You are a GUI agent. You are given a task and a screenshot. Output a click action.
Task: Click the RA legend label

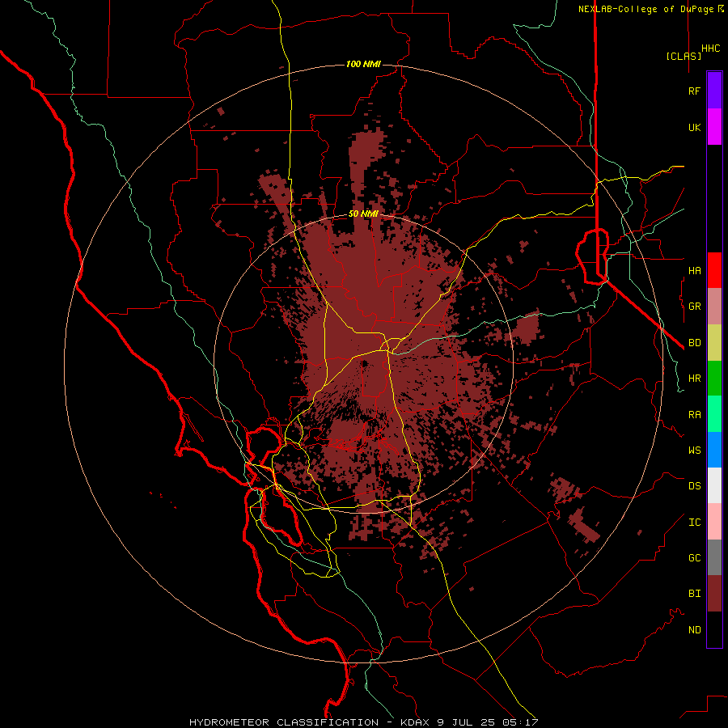click(695, 415)
